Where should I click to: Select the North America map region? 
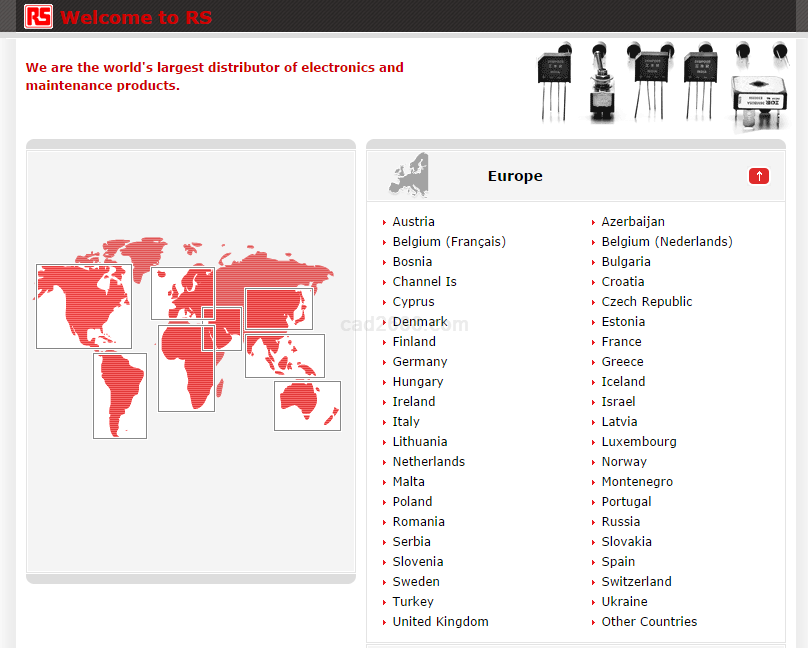(70, 306)
